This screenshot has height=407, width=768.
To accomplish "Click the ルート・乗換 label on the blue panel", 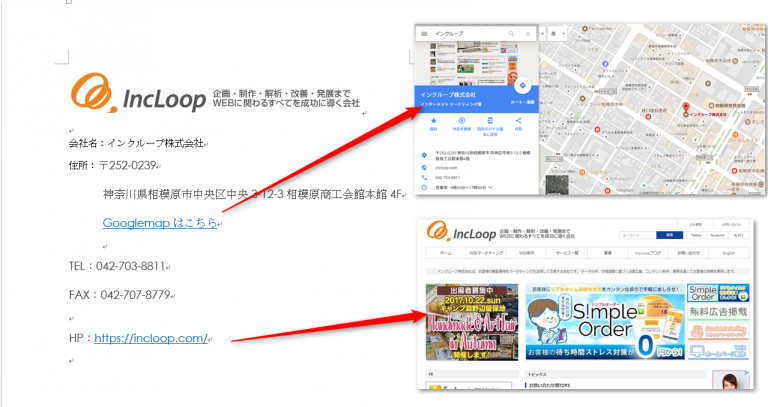I will (523, 102).
